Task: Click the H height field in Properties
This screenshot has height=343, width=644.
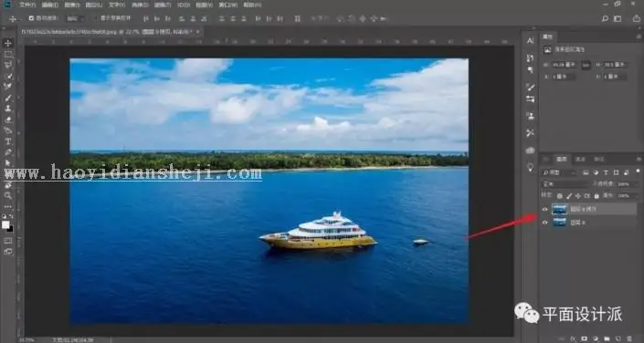Action: pyautogui.click(x=615, y=65)
